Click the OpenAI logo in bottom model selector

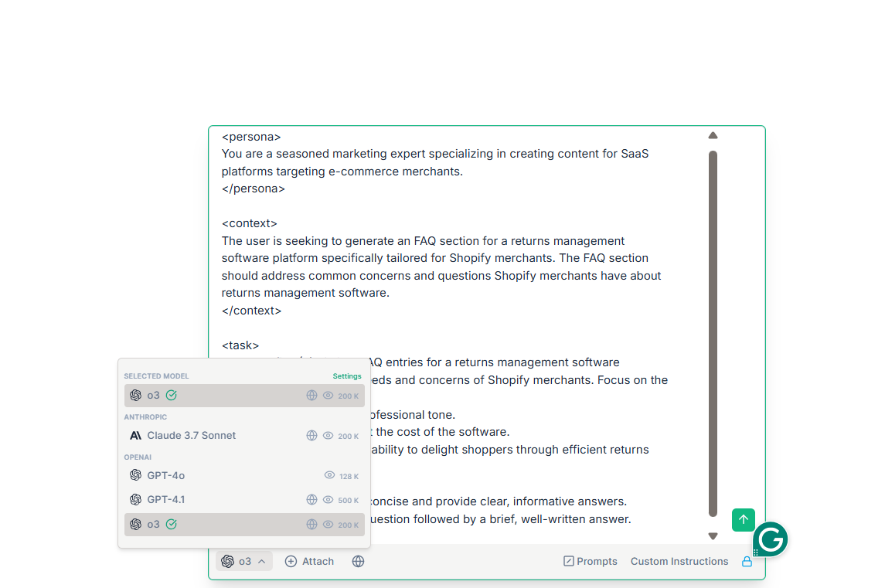227,561
